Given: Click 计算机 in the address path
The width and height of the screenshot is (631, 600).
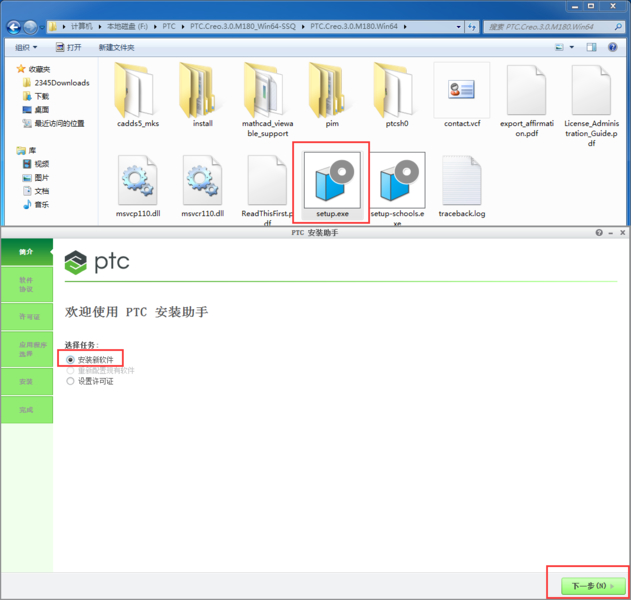Looking at the screenshot, I should coord(82,27).
